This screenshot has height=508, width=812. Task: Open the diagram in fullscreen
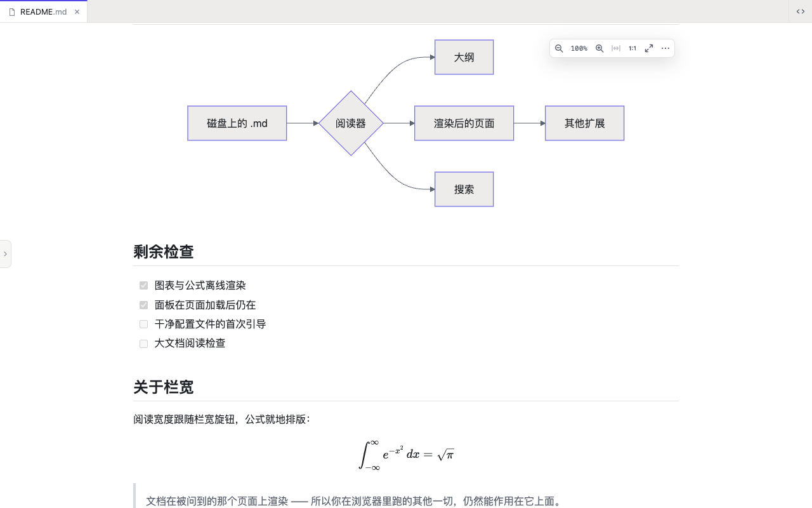click(x=649, y=48)
